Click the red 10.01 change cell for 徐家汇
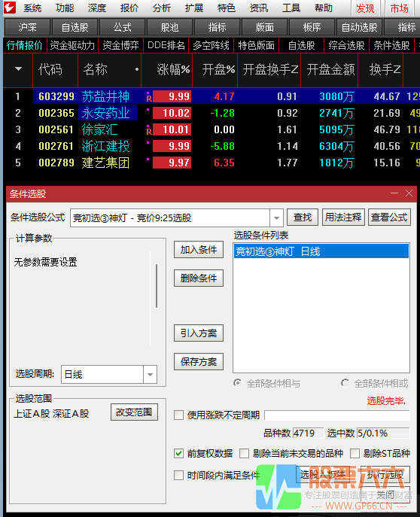The width and height of the screenshot is (420, 517). coord(172,129)
